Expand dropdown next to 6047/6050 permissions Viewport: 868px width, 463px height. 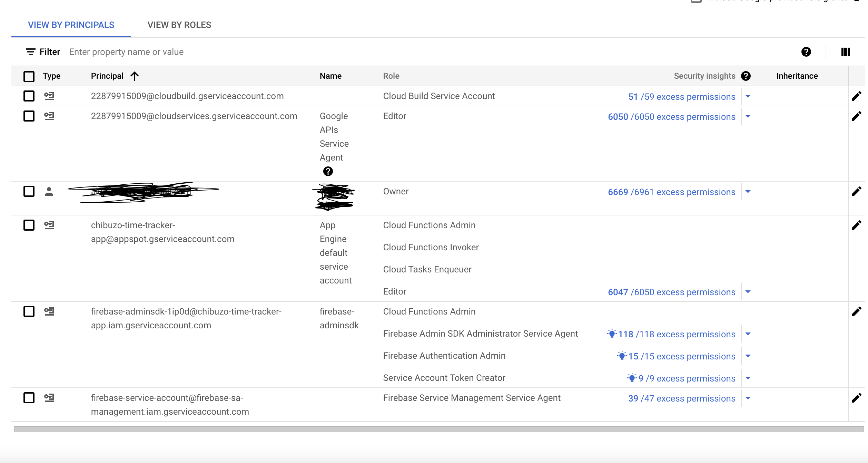pos(748,292)
